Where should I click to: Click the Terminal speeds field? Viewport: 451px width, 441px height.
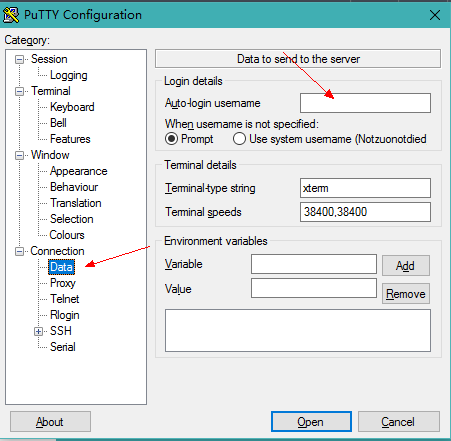click(365, 212)
